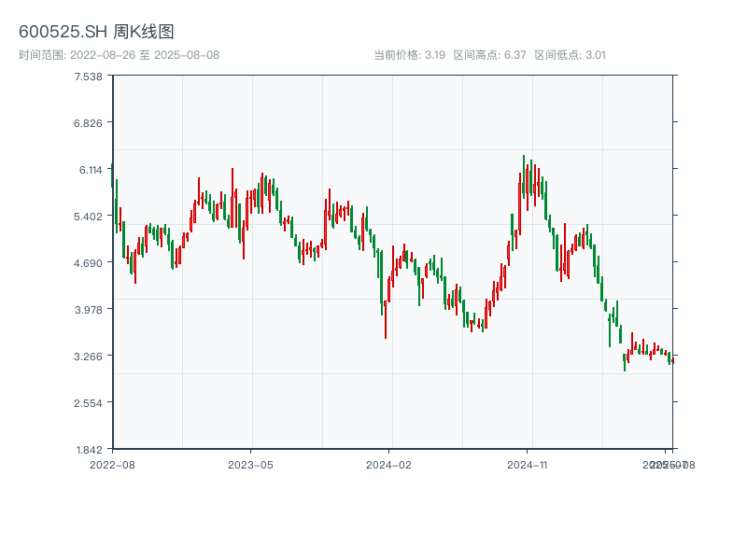Select the 2023-05 date axis label
This screenshot has height=560, width=747.
point(250,464)
